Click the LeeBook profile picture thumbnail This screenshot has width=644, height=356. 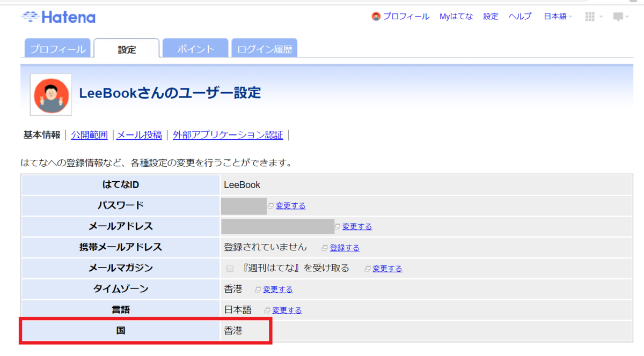(x=51, y=94)
